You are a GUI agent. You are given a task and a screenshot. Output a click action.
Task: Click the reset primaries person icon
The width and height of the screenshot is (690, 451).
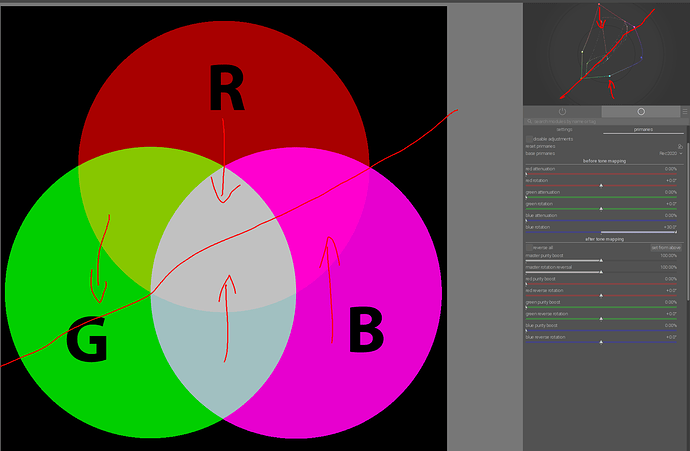pos(680,146)
